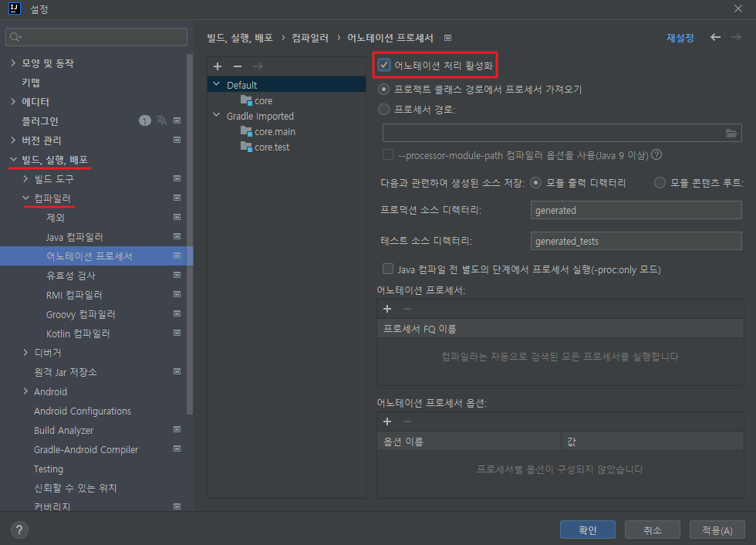Open Gradle-Android Compiler settings page
This screenshot has width=756, height=545.
coord(86,449)
